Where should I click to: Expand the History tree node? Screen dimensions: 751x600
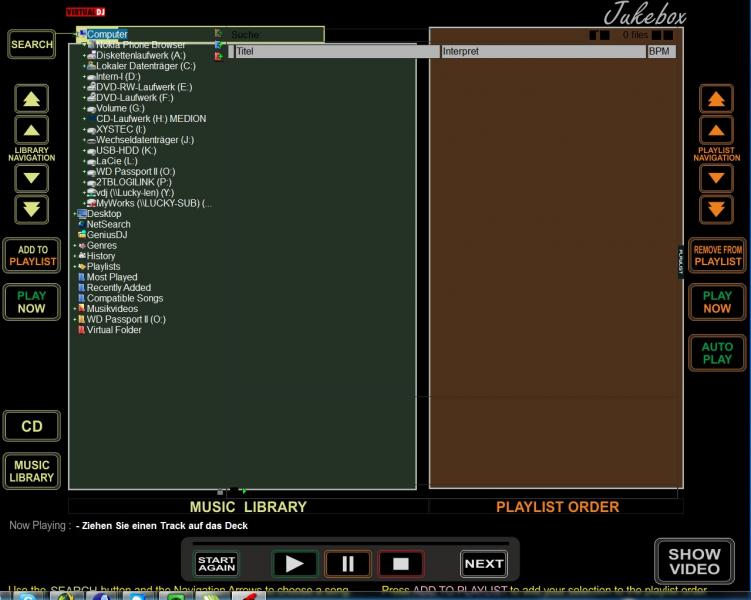click(x=75, y=256)
